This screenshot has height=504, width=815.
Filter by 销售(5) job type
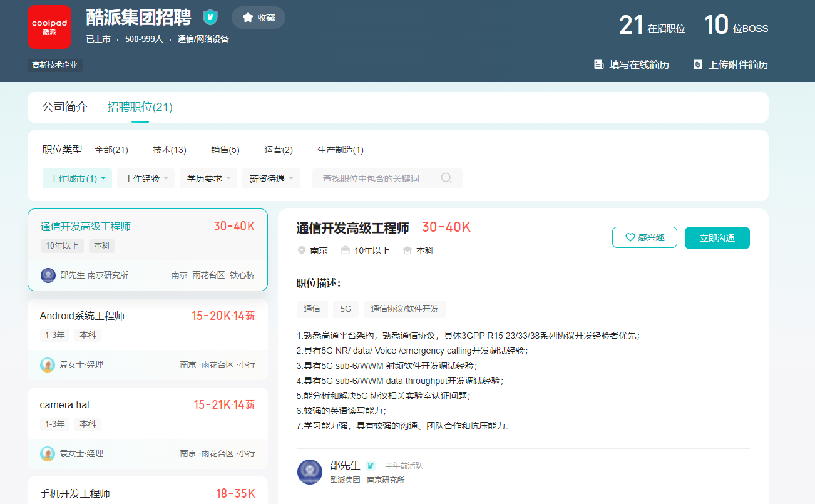(x=225, y=150)
